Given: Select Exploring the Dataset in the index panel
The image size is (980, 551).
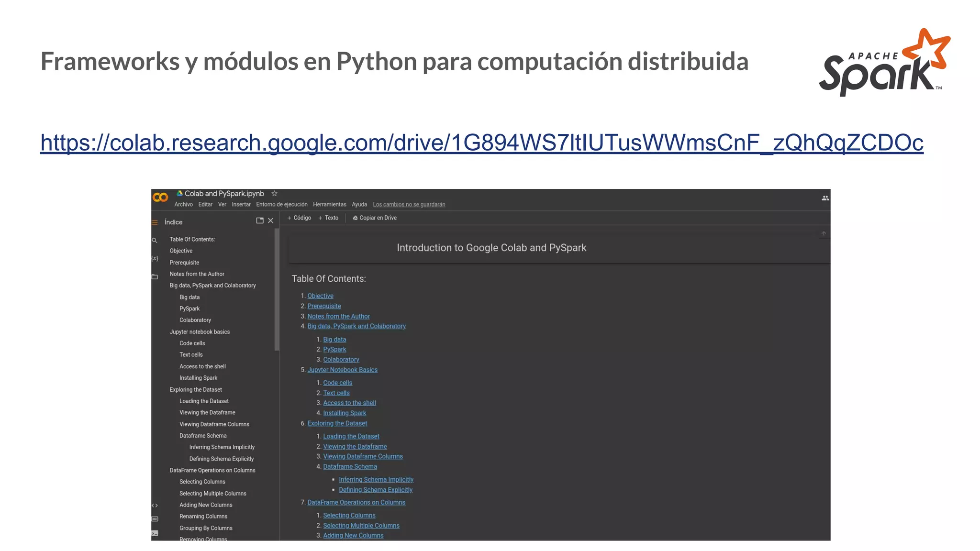Looking at the screenshot, I should coord(196,390).
